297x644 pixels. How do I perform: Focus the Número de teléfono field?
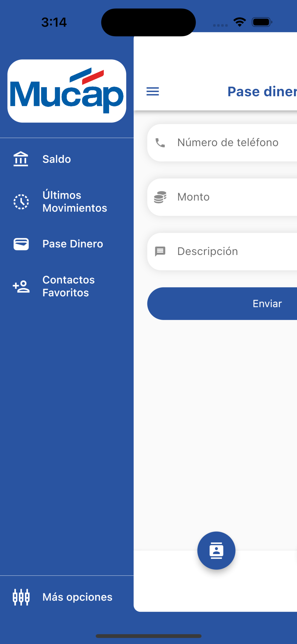click(x=222, y=143)
